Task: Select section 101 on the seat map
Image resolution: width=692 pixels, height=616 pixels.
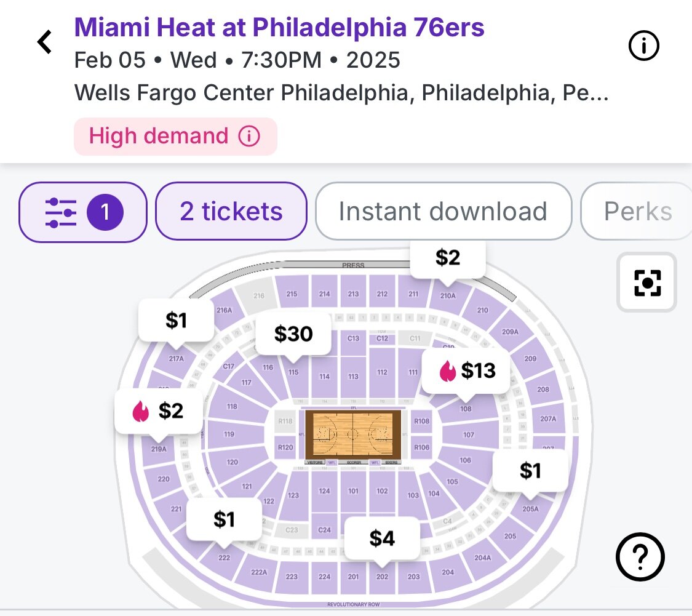Action: click(353, 491)
